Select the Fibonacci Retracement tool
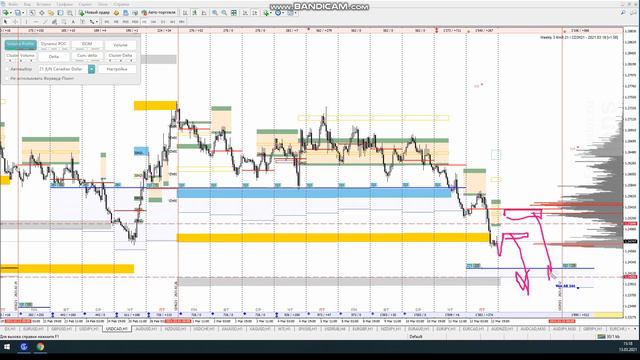 (x=64, y=21)
